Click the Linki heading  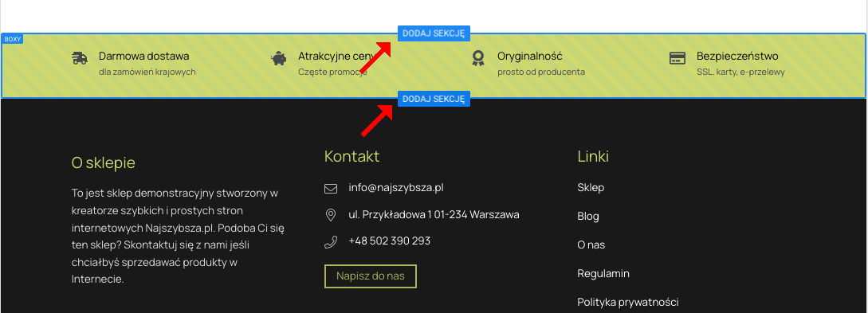[x=593, y=156]
